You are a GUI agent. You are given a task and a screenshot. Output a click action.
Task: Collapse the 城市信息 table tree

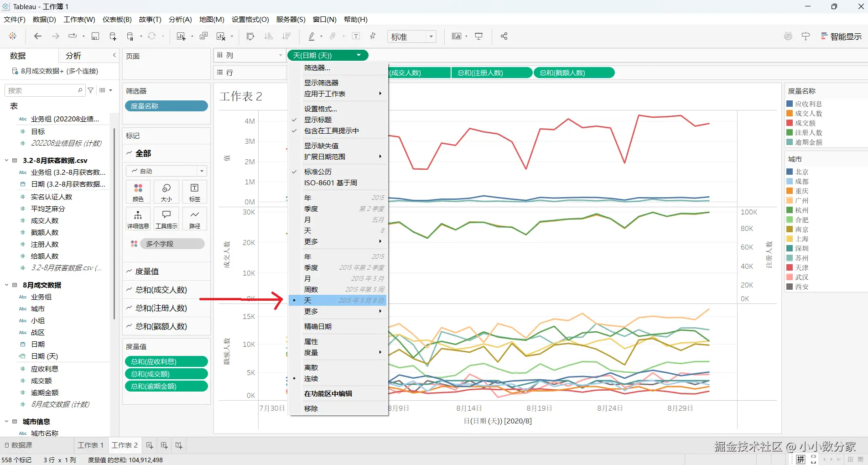coord(6,421)
